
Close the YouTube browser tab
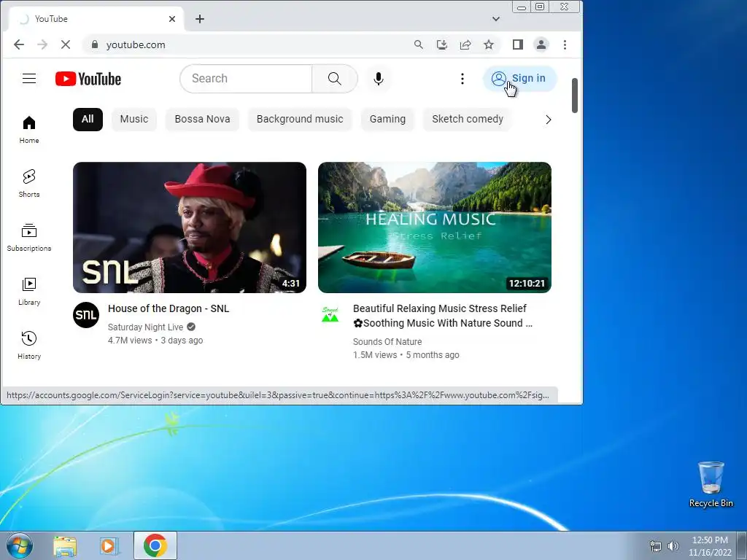pos(172,19)
